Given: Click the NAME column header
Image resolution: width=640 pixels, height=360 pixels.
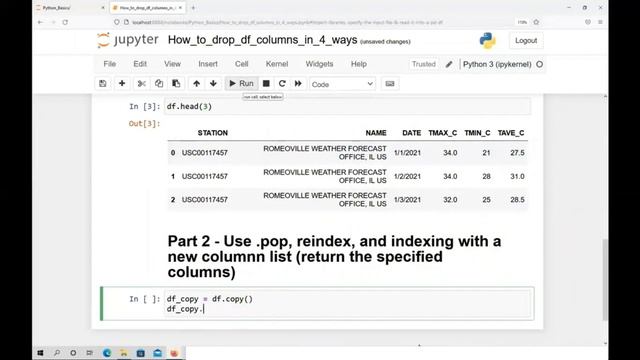Looking at the screenshot, I should [x=376, y=133].
